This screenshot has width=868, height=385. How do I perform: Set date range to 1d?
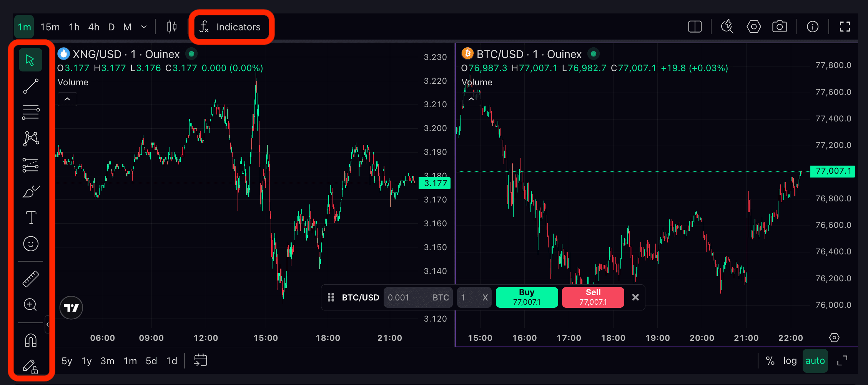tap(172, 361)
